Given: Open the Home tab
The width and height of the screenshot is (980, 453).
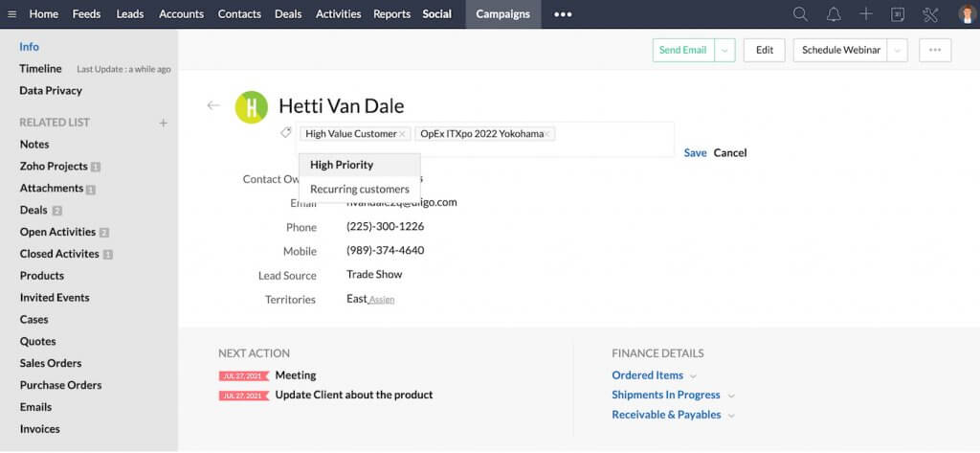Looking at the screenshot, I should (44, 13).
